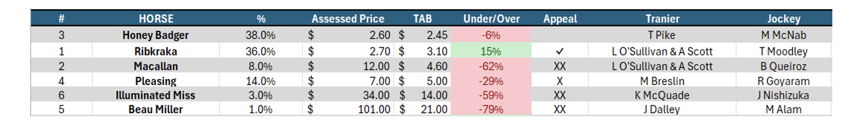Select the Tranier column header
868x129 pixels.
[x=663, y=19]
